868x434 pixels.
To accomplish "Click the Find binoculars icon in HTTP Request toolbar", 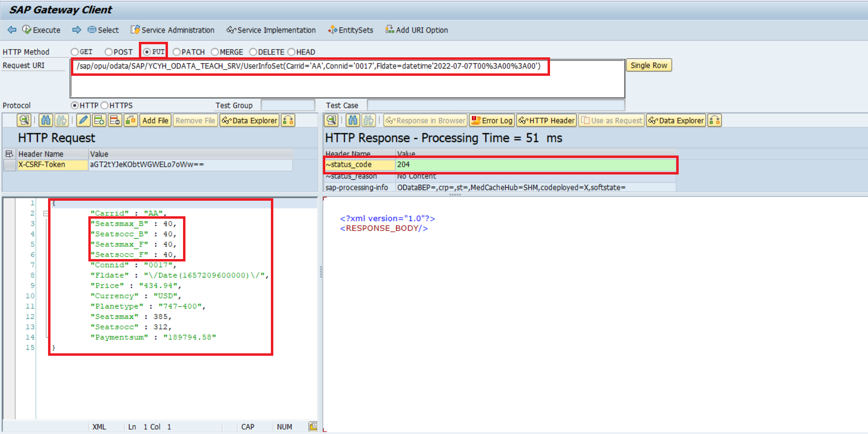I will coord(46,121).
